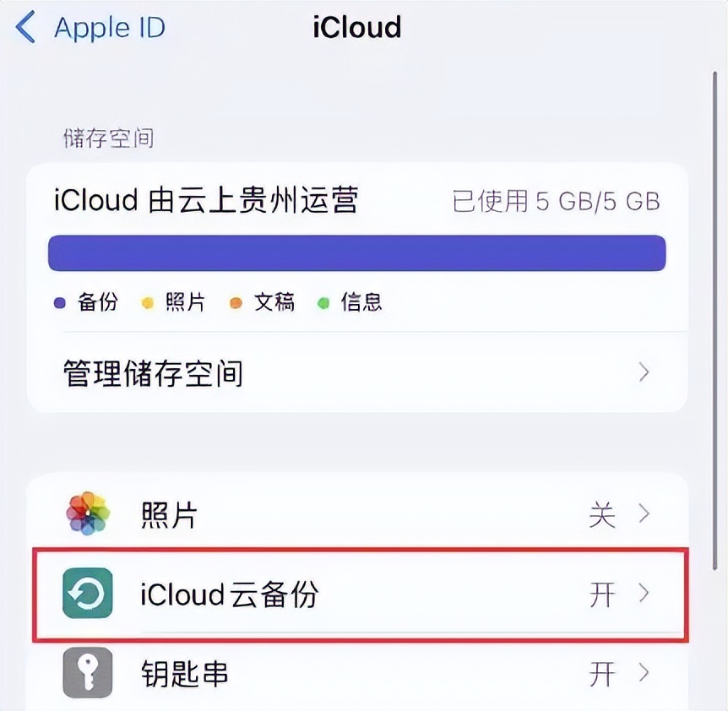Select the iCloud title header
728x711 pixels.
[357, 27]
